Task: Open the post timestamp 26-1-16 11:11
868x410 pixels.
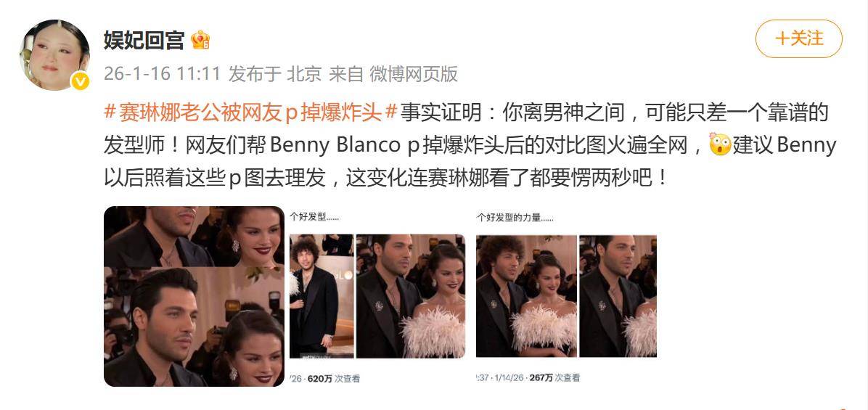Action: (162, 73)
